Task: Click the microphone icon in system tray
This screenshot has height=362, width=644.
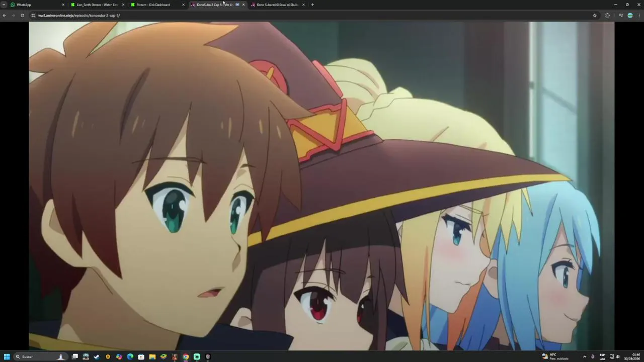Action: tap(593, 356)
